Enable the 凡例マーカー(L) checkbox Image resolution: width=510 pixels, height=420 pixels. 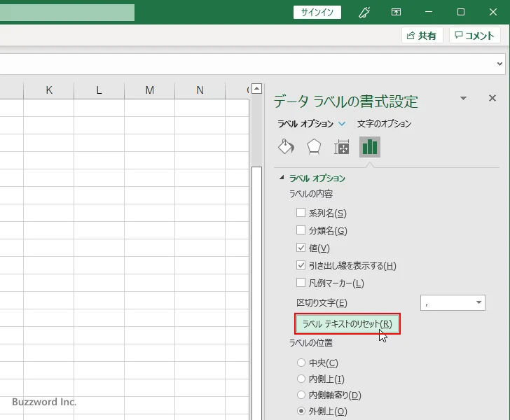[x=301, y=283]
